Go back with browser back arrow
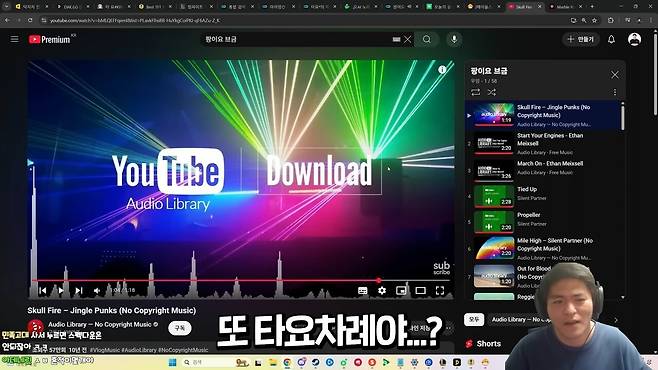658x370 pixels. (x=8, y=20)
